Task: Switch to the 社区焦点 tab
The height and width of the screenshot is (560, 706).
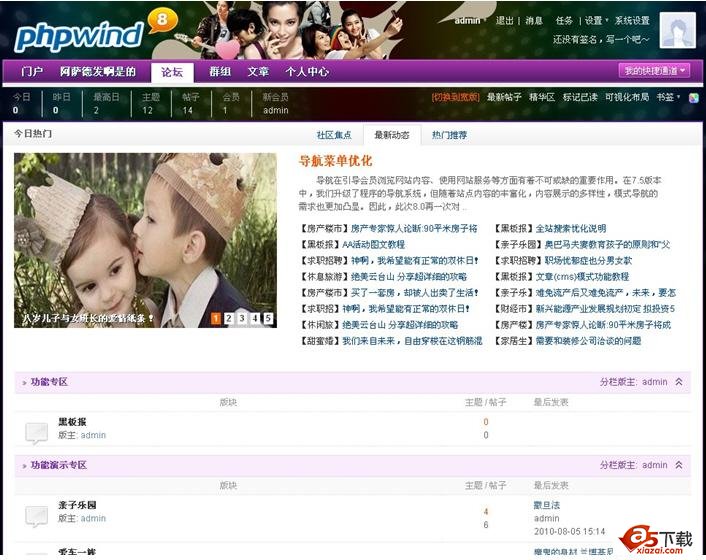Action: pyautogui.click(x=334, y=135)
